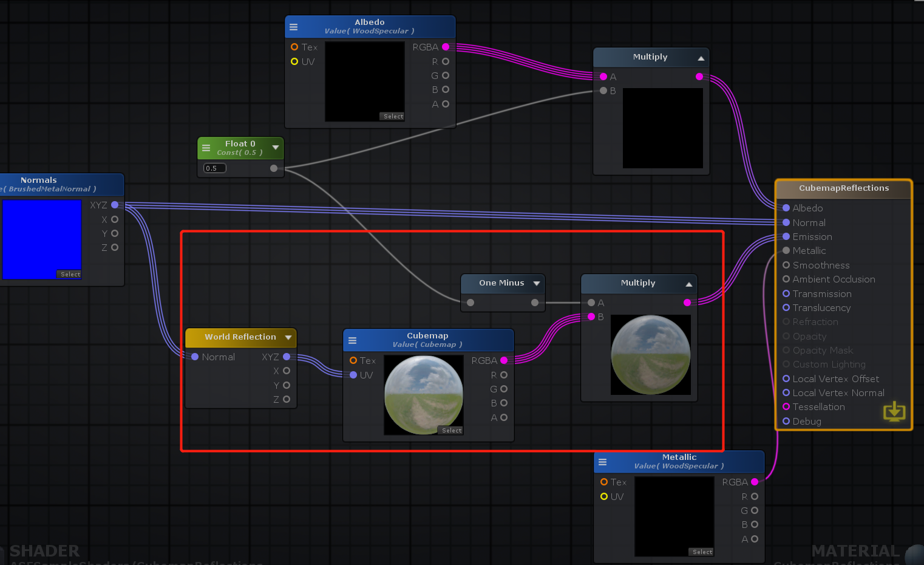Screen dimensions: 924x565
Task: Click Select on the Cubemap texture preview
Action: pyautogui.click(x=451, y=430)
